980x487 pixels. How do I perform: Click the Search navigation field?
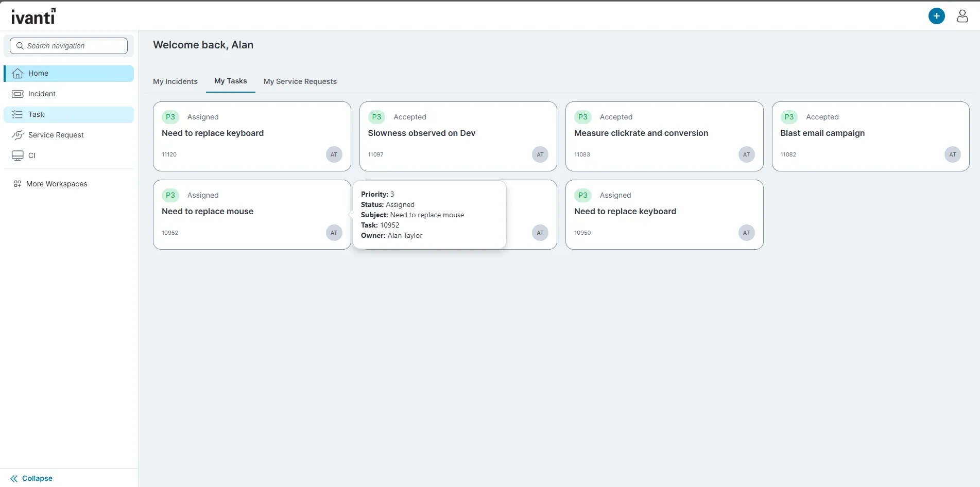tap(68, 46)
